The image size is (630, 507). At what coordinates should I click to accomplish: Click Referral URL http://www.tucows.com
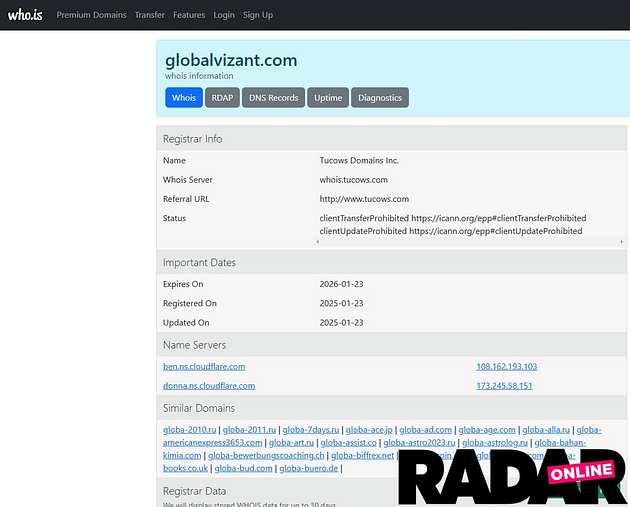click(x=364, y=199)
